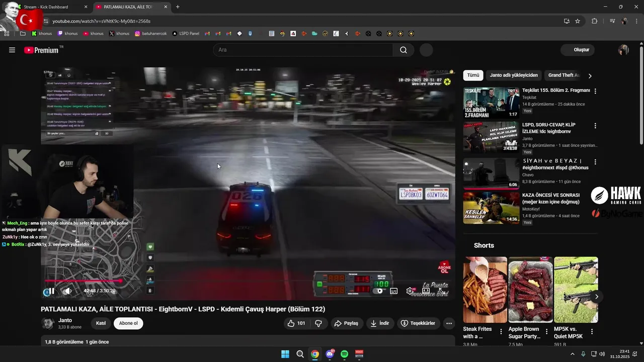Send thanks using Teşekkürler button
644x362 pixels.
[418, 323]
